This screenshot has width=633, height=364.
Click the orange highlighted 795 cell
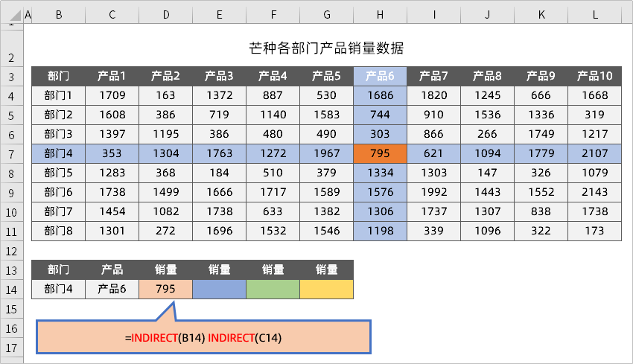[380, 153]
